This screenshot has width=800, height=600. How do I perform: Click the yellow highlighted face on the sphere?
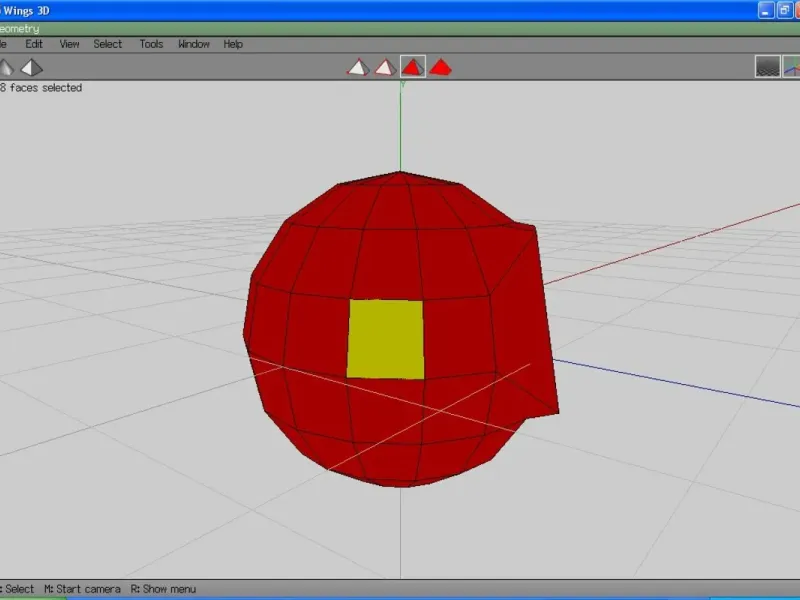tap(385, 340)
